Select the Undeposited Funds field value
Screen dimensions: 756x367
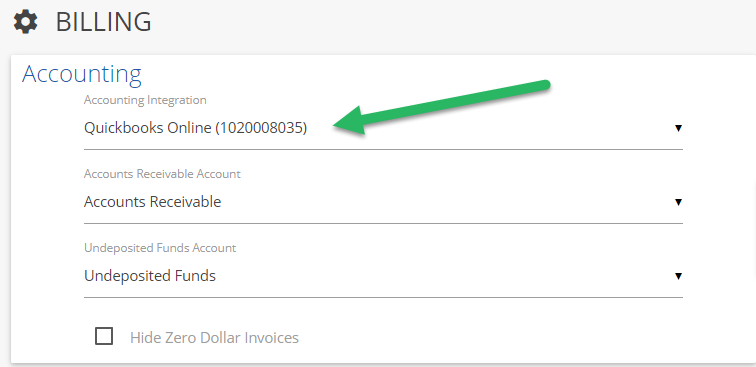coord(149,276)
